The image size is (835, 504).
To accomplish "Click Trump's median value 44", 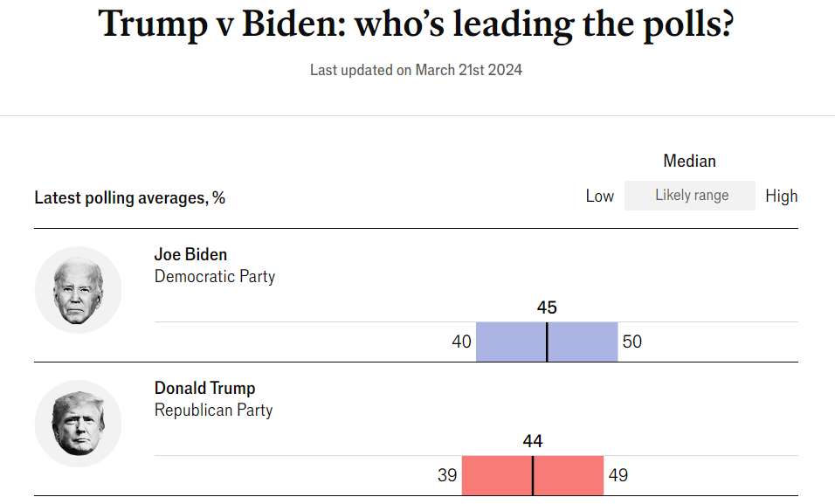I will (533, 441).
